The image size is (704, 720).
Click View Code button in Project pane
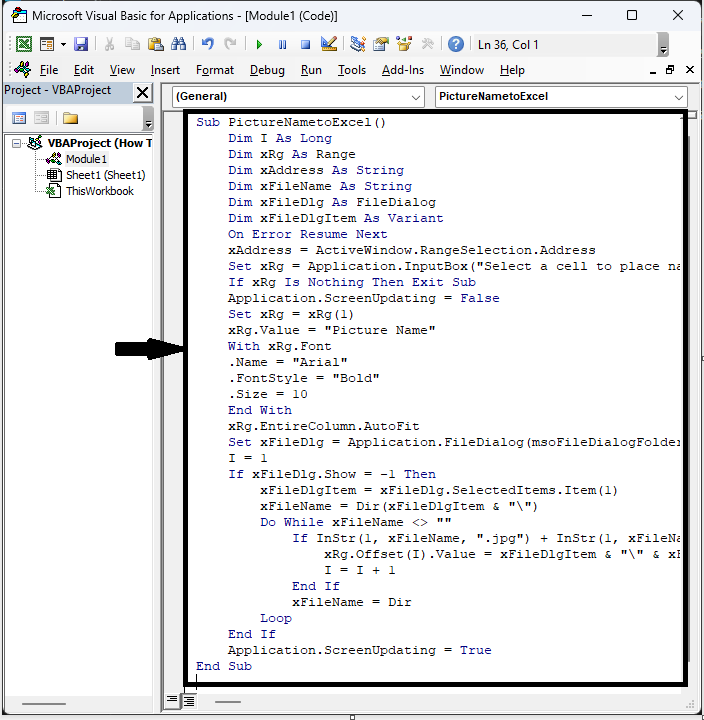click(18, 118)
